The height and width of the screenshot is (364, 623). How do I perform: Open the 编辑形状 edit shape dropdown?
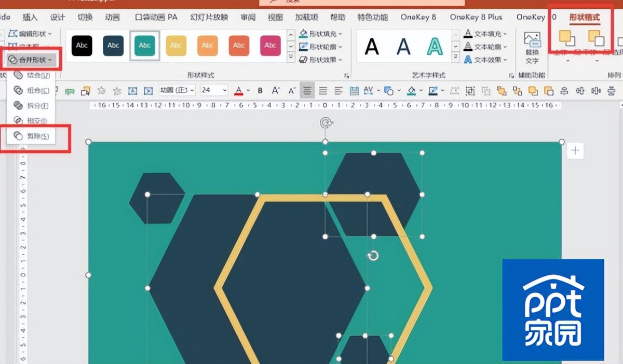click(x=31, y=34)
